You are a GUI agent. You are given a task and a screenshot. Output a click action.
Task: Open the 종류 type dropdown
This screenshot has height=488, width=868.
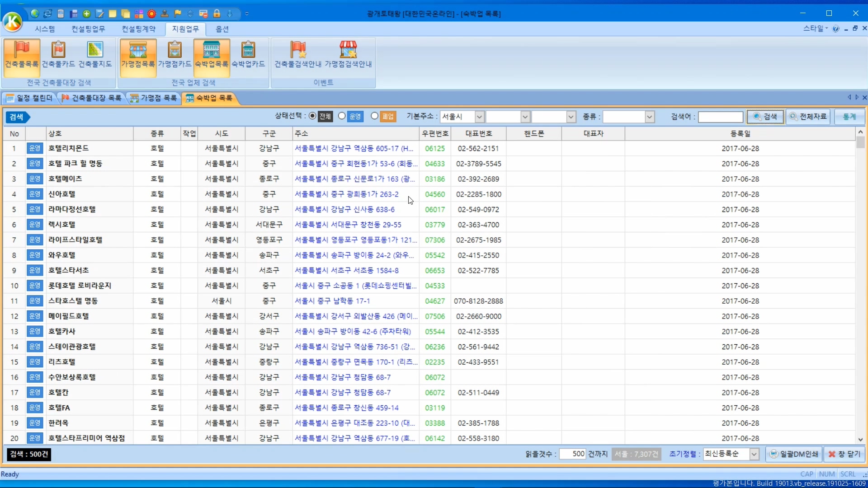[649, 117]
